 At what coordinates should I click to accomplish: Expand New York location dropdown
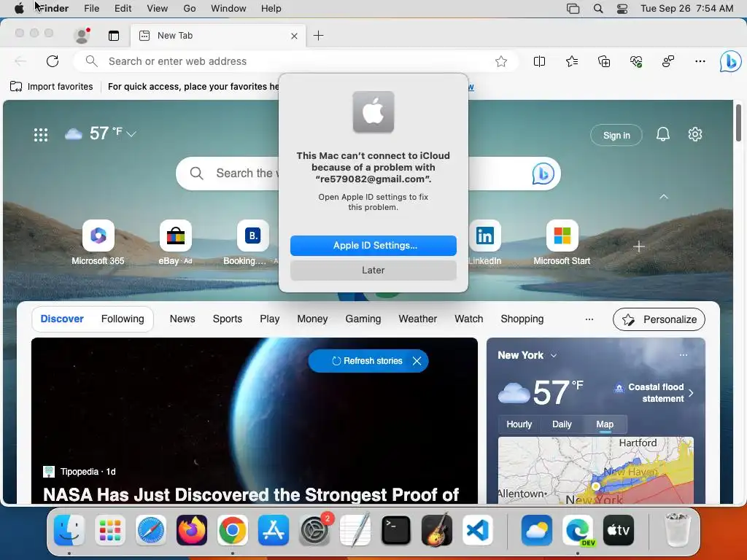tap(554, 356)
